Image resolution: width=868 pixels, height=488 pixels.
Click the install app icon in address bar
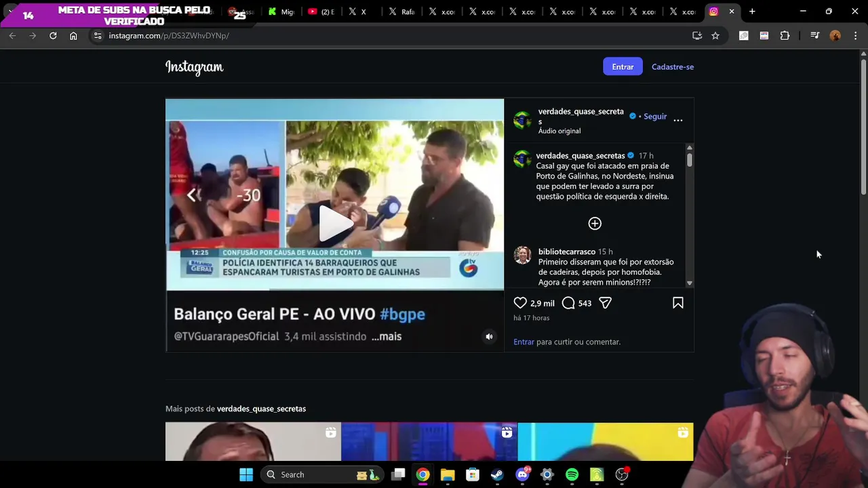697,35
